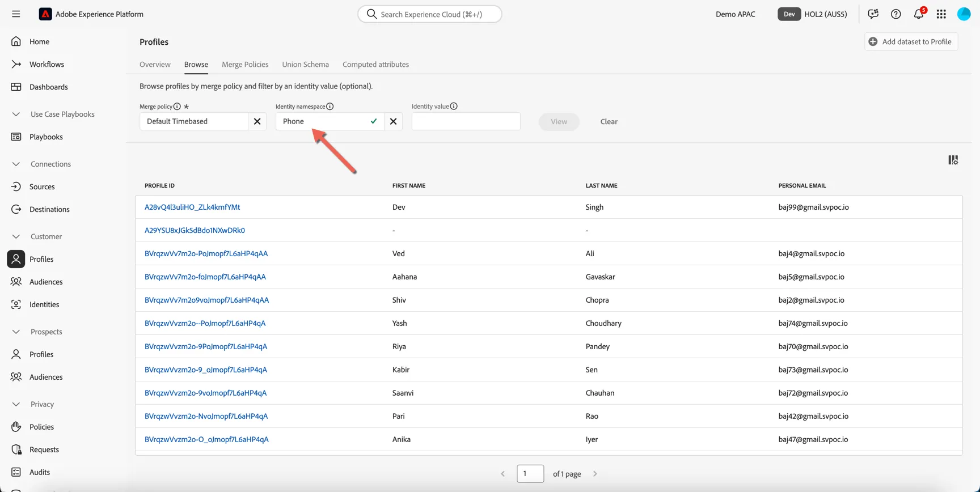Show Identity namespace info tooltip
980x492 pixels.
click(330, 107)
